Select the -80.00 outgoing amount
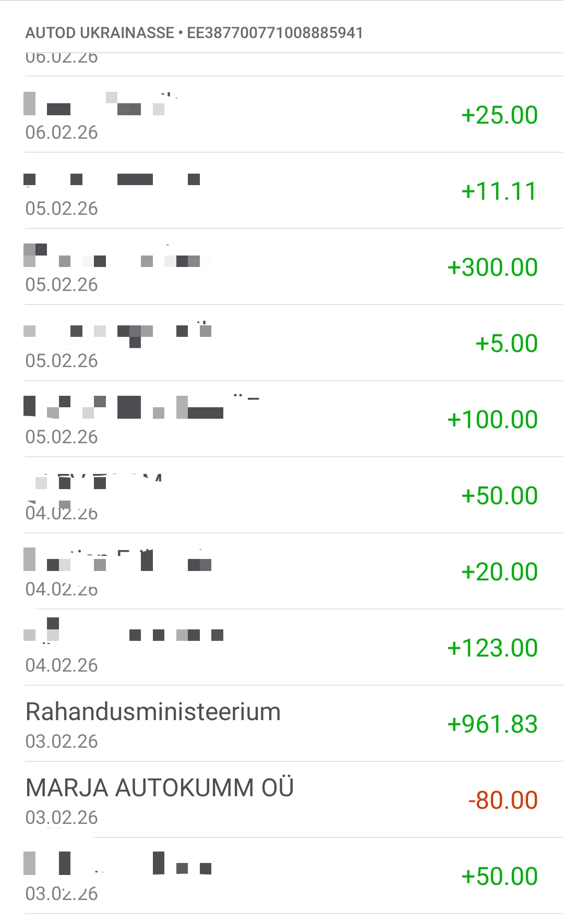This screenshot has width=563, height=924. click(502, 800)
